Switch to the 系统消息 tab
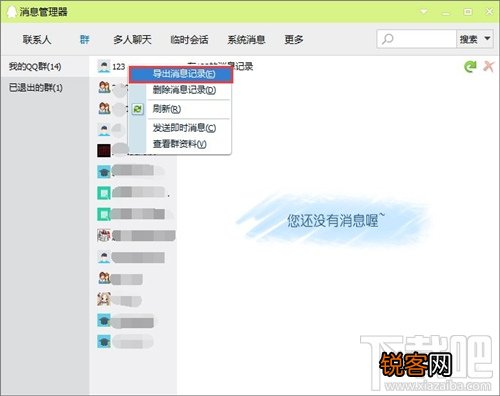Viewport: 500px width, 396px height. [x=246, y=40]
